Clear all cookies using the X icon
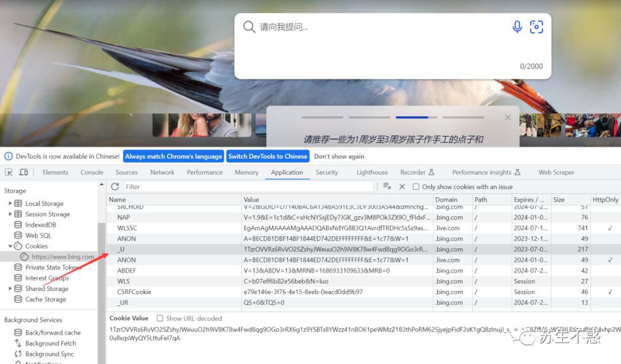Viewport: 621px width, 364px height. tap(402, 186)
